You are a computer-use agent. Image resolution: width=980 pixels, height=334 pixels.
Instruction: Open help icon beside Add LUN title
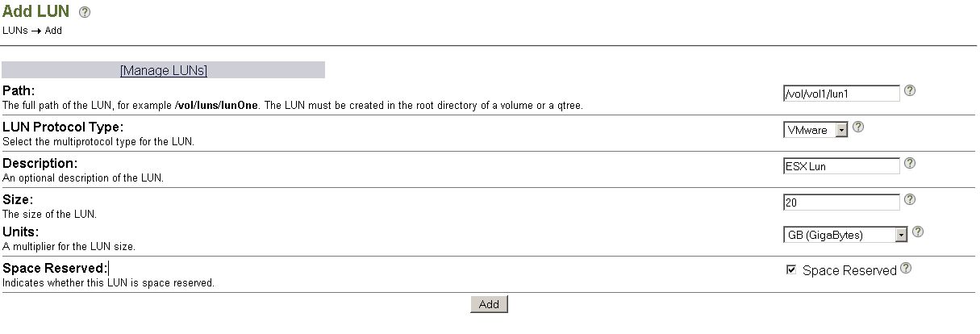pyautogui.click(x=85, y=13)
